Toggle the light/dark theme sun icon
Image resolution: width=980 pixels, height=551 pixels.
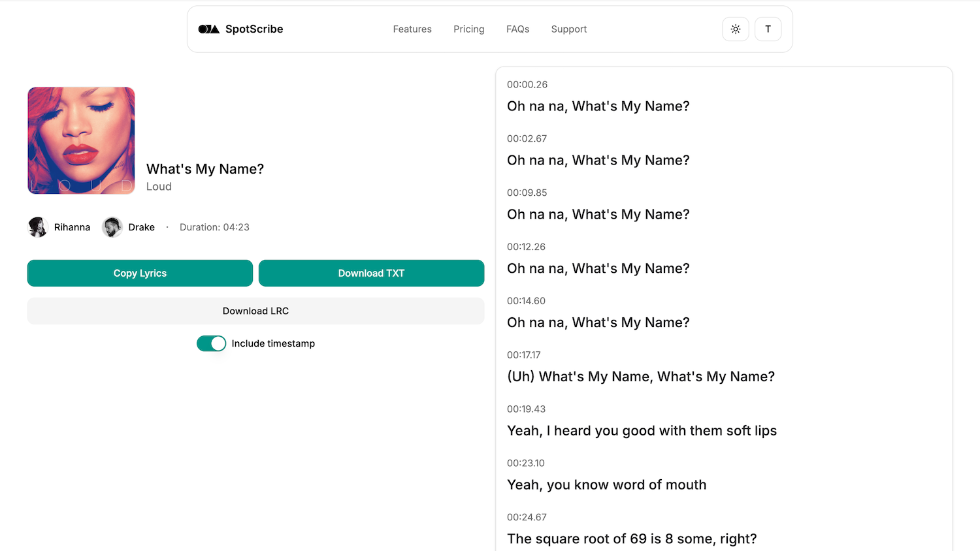735,29
